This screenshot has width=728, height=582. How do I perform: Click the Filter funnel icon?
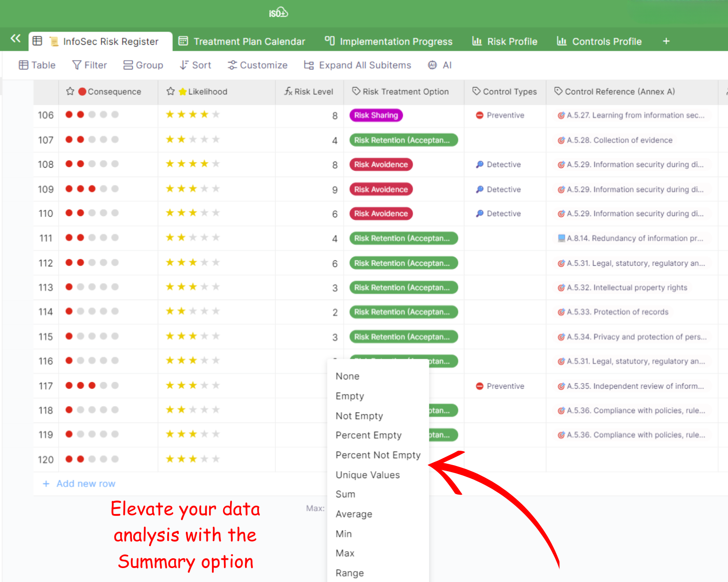(x=77, y=65)
